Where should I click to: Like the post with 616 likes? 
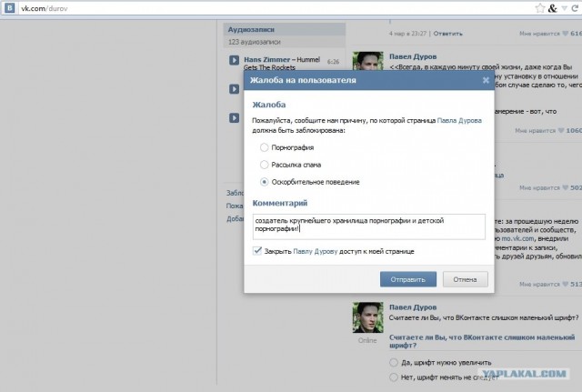(566, 34)
